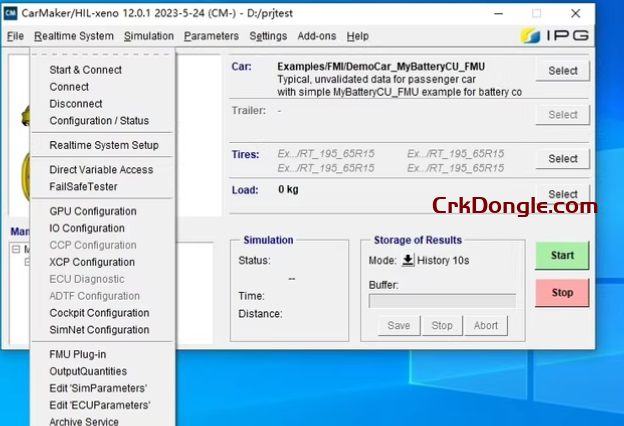Open the Add-ons menu

pyautogui.click(x=316, y=36)
